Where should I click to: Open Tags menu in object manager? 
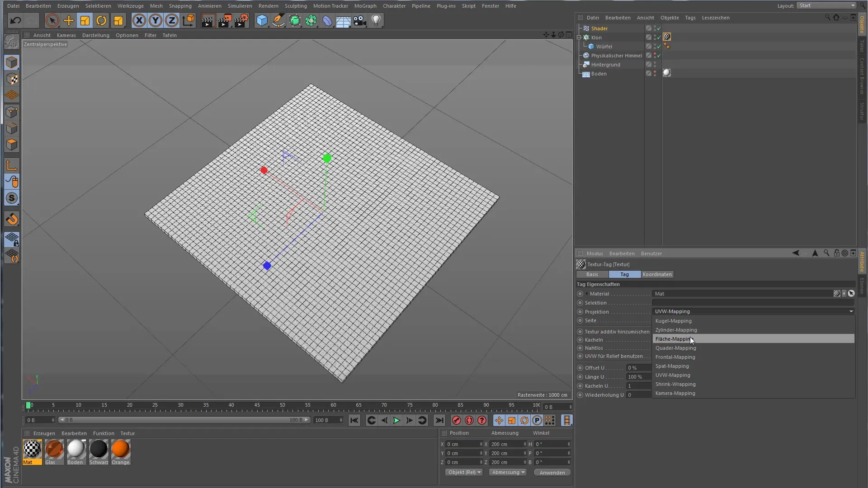point(690,18)
